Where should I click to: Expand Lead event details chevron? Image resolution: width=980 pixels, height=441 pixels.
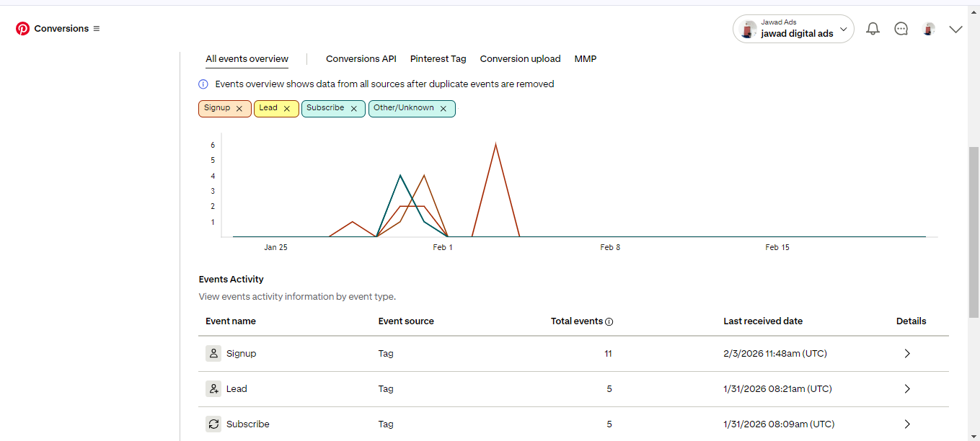click(x=907, y=389)
